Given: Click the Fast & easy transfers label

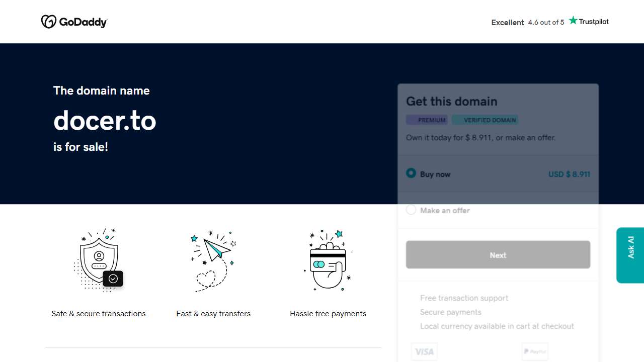Looking at the screenshot, I should (x=213, y=314).
